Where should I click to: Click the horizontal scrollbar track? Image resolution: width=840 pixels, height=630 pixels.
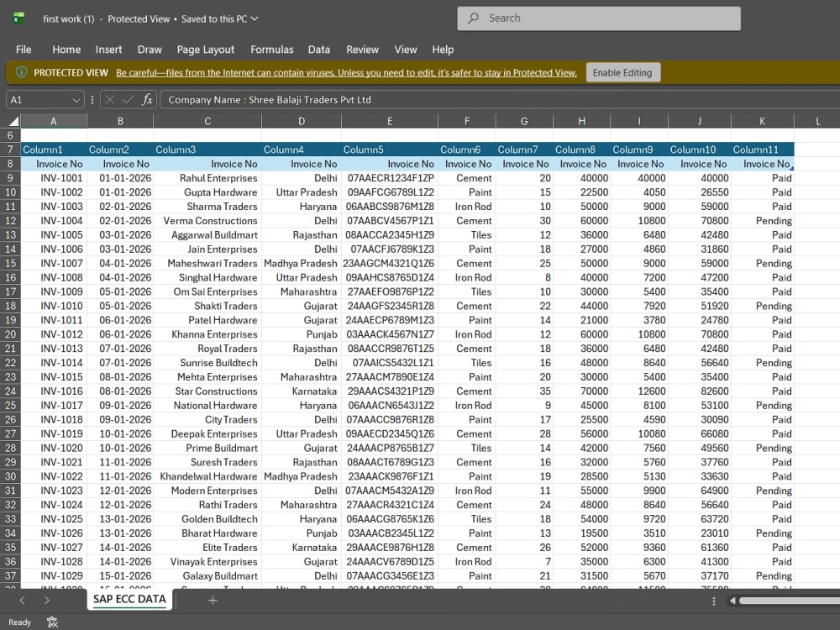pyautogui.click(x=789, y=601)
